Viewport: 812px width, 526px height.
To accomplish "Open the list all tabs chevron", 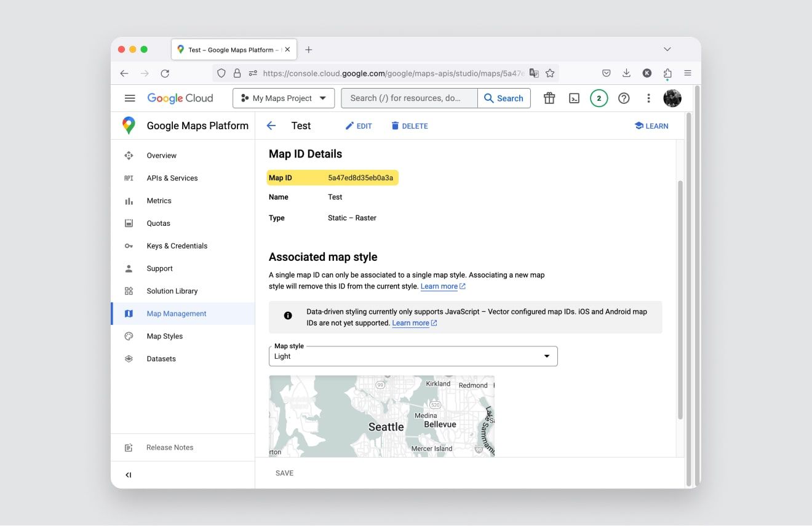I will click(667, 49).
